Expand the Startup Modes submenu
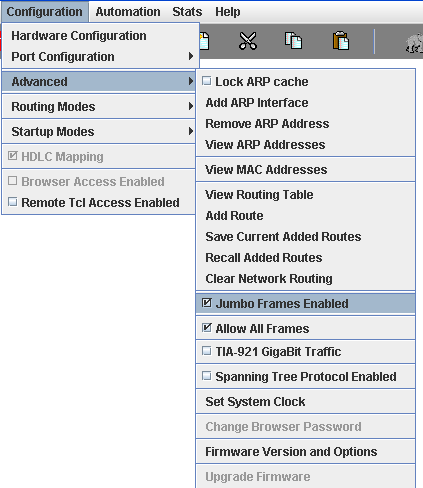 click(99, 132)
